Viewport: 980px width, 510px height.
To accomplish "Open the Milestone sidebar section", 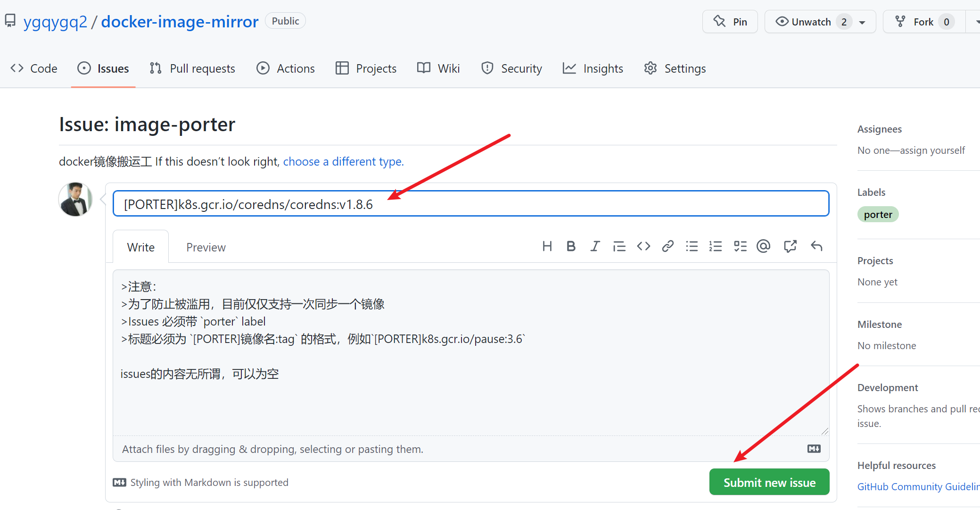I will click(x=879, y=325).
